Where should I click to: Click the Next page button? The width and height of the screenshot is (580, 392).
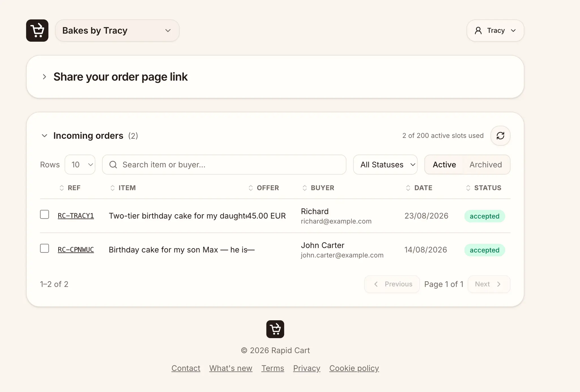pyautogui.click(x=489, y=284)
